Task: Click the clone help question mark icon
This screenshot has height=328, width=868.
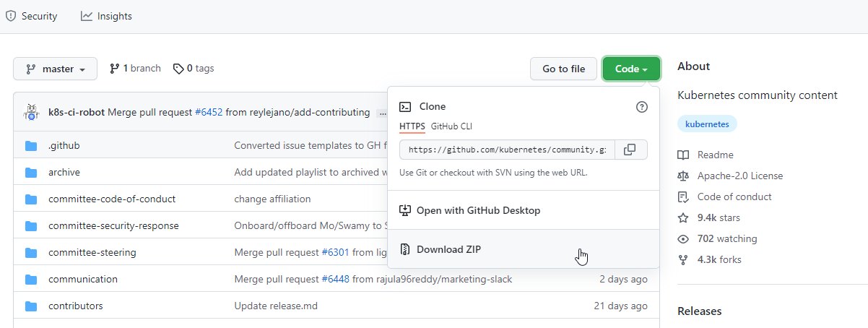Action: [642, 107]
